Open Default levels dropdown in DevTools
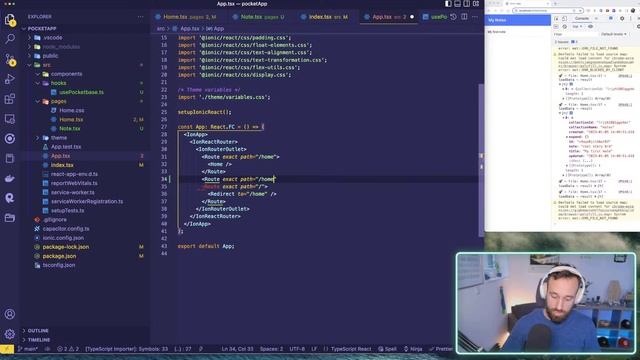 point(613,34)
